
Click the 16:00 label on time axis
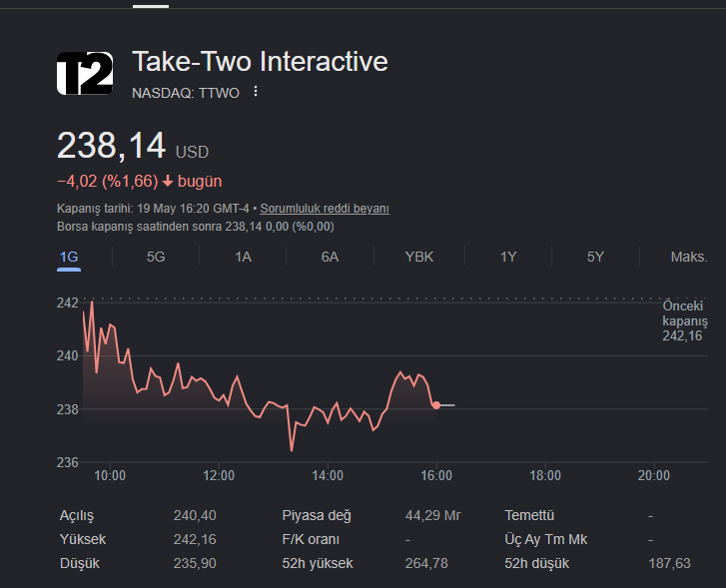coord(436,475)
